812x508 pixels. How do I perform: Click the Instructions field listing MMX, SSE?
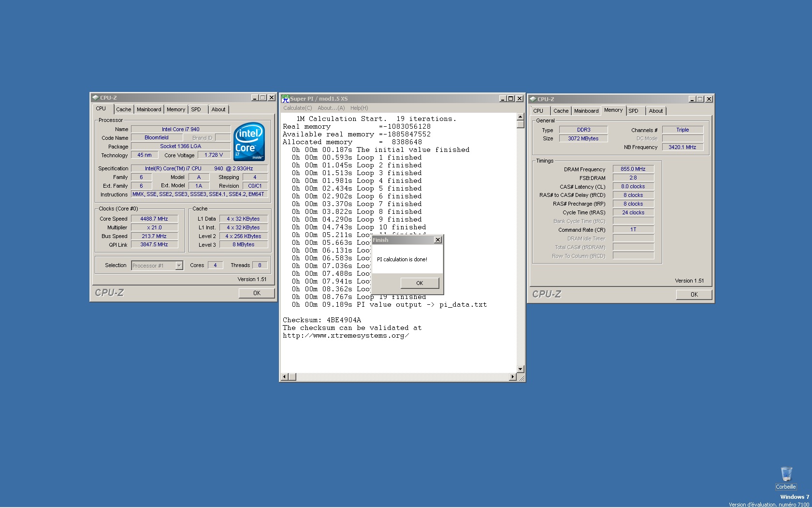click(x=199, y=194)
